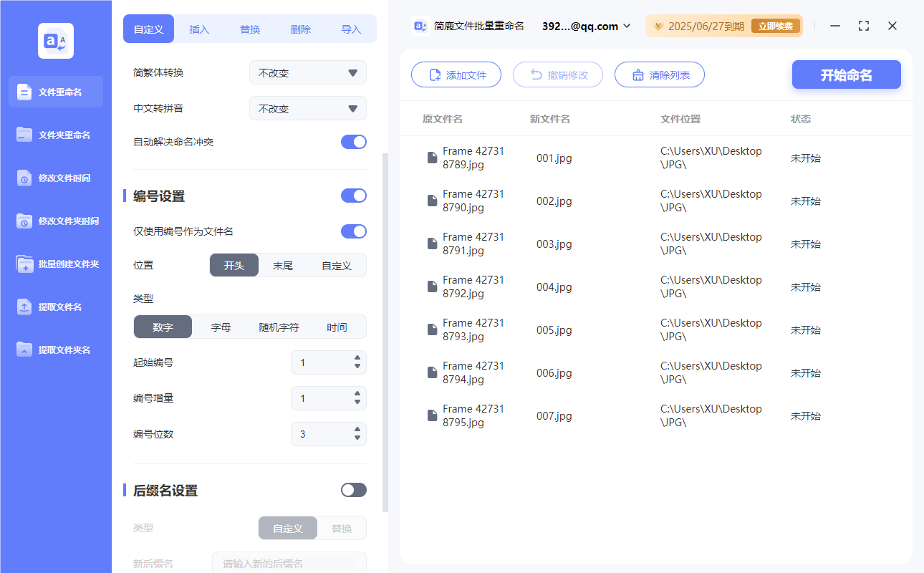Select the 提取文件夹名 tool
The image size is (924, 573).
pyautogui.click(x=55, y=350)
